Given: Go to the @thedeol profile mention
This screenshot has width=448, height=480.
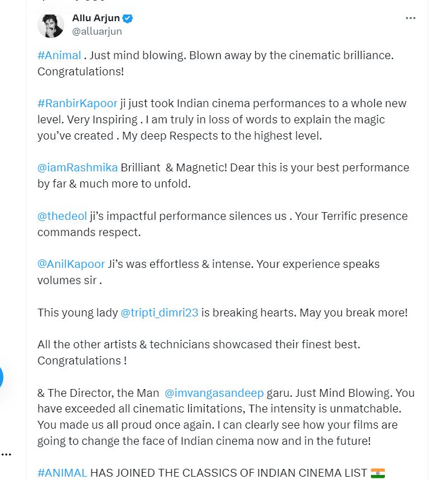Looking at the screenshot, I should (62, 216).
